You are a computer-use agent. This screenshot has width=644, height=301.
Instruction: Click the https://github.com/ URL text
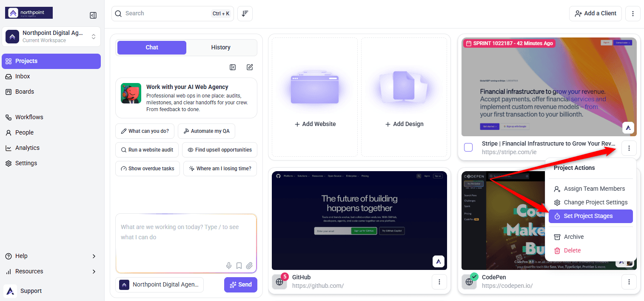tap(318, 286)
